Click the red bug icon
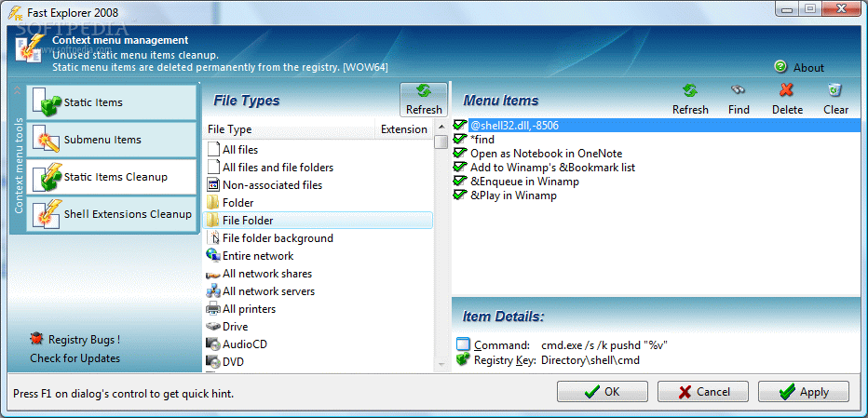Image resolution: width=868 pixels, height=418 pixels. 36,339
